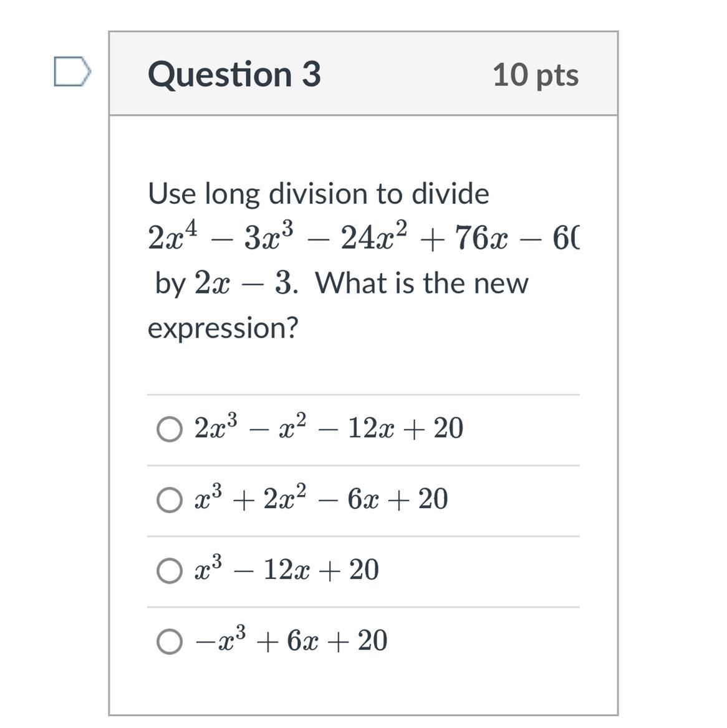
Task: Click the "10 pts" points label
Action: coord(535,75)
